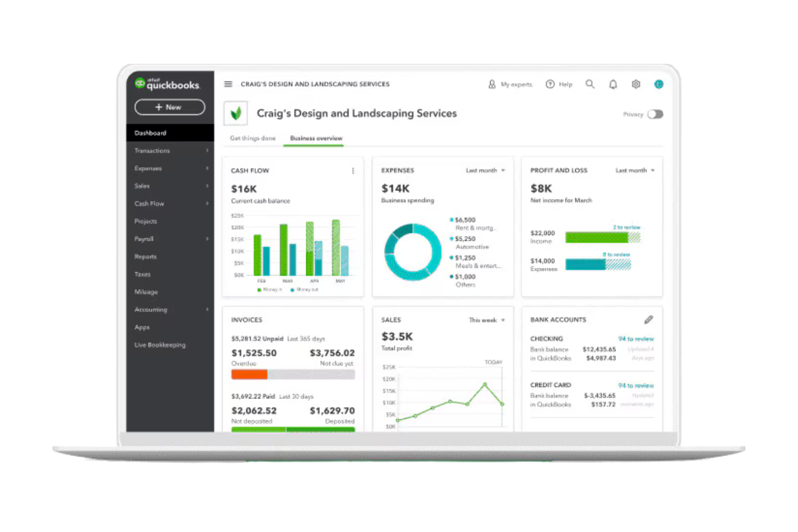The width and height of the screenshot is (798, 532).
Task: Expand Payroll sidebar chevron
Action: [x=207, y=238]
